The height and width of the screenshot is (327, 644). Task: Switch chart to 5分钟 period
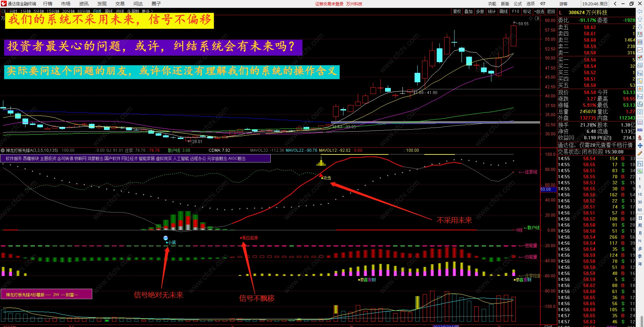tap(39, 11)
